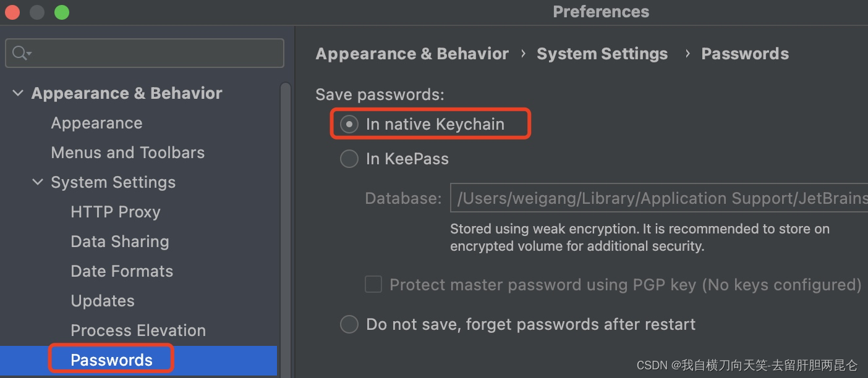Select Passwords in the sidebar
The height and width of the screenshot is (378, 868).
tap(111, 359)
